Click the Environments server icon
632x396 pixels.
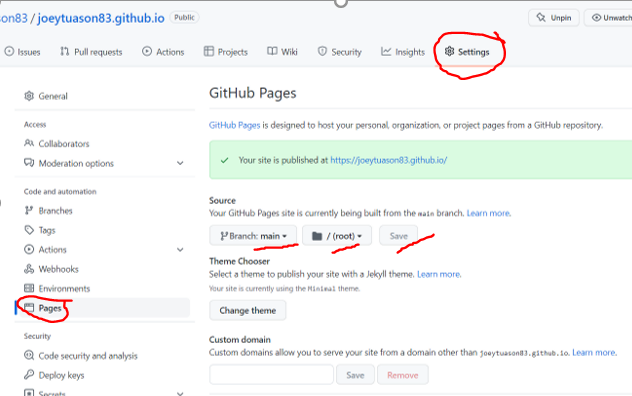(x=29, y=288)
